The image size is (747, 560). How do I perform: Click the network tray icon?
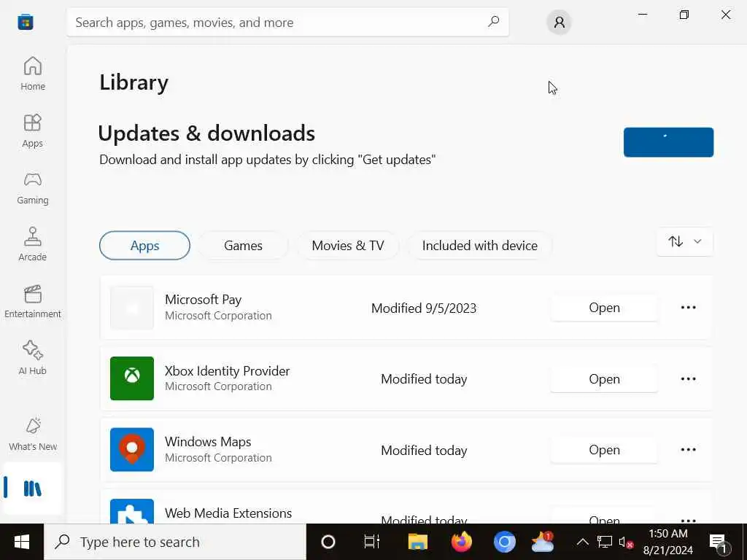tap(605, 542)
